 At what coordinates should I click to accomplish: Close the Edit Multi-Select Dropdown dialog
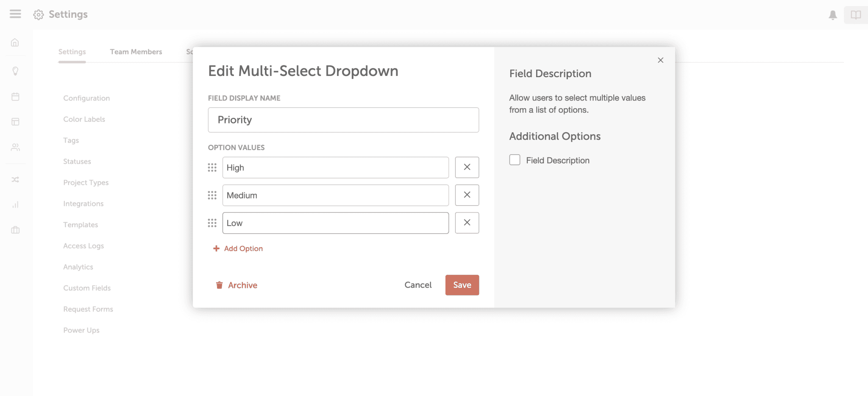(x=660, y=60)
